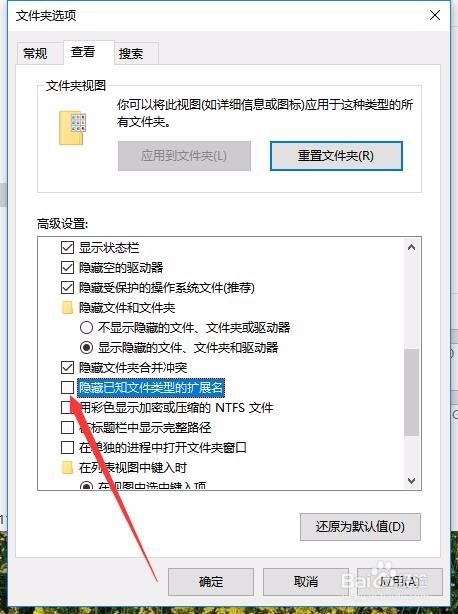
Task: Click the scroll down arrow in advanced settings
Action: click(411, 480)
